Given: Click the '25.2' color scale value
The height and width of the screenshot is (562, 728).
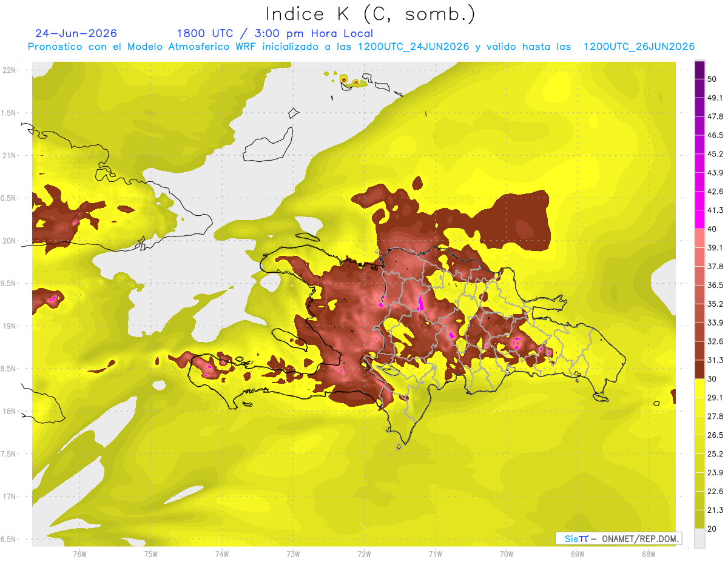Looking at the screenshot, I should tap(715, 454).
